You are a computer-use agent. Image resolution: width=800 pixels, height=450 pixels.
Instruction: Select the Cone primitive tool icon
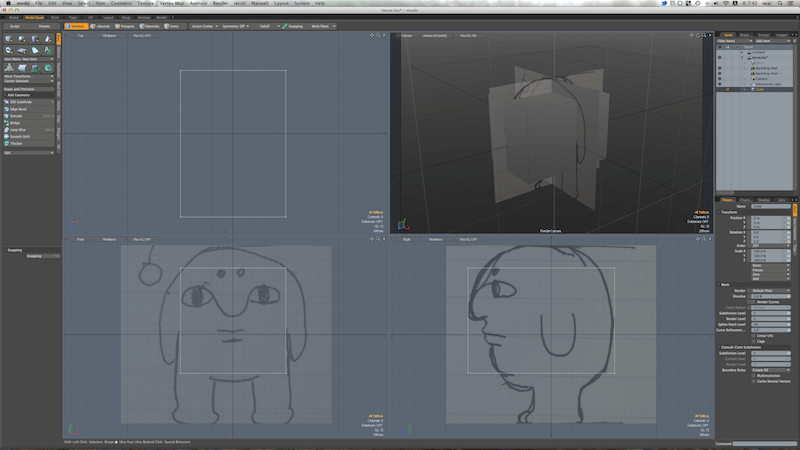click(48, 39)
